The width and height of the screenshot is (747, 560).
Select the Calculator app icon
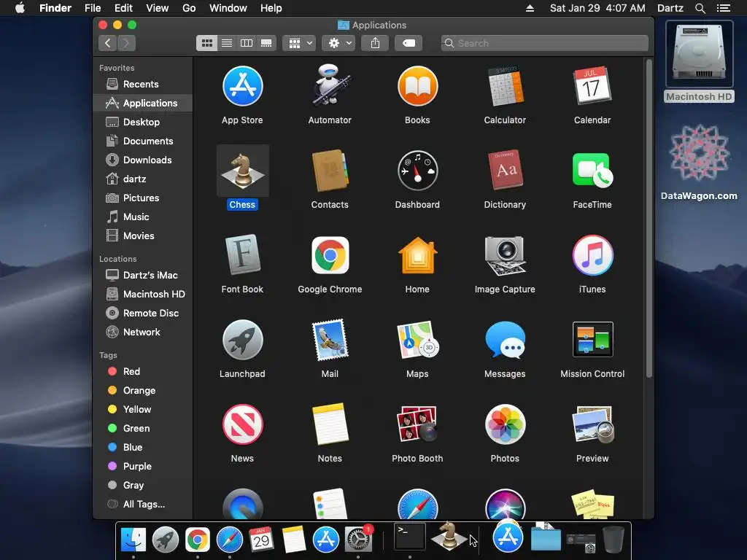pyautogui.click(x=505, y=86)
